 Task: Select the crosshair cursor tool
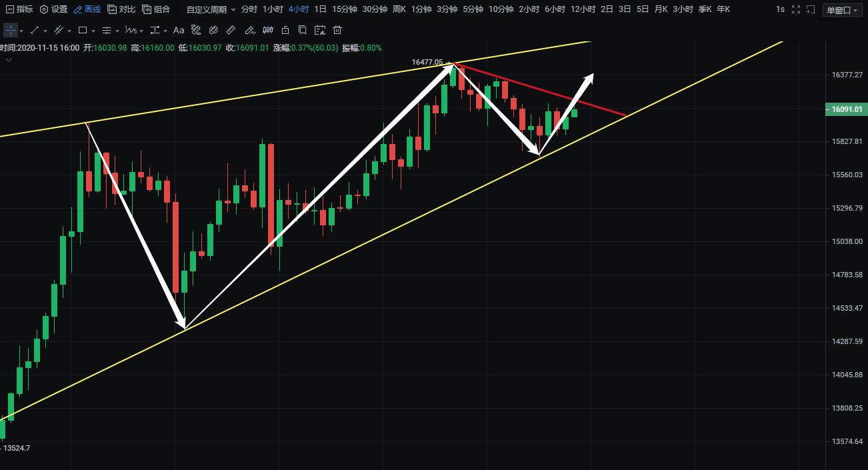(x=11, y=30)
